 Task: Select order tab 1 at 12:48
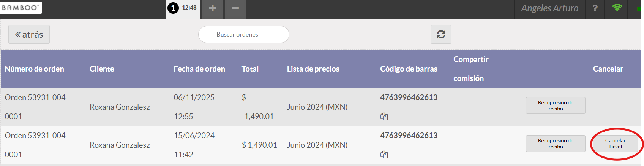click(183, 8)
